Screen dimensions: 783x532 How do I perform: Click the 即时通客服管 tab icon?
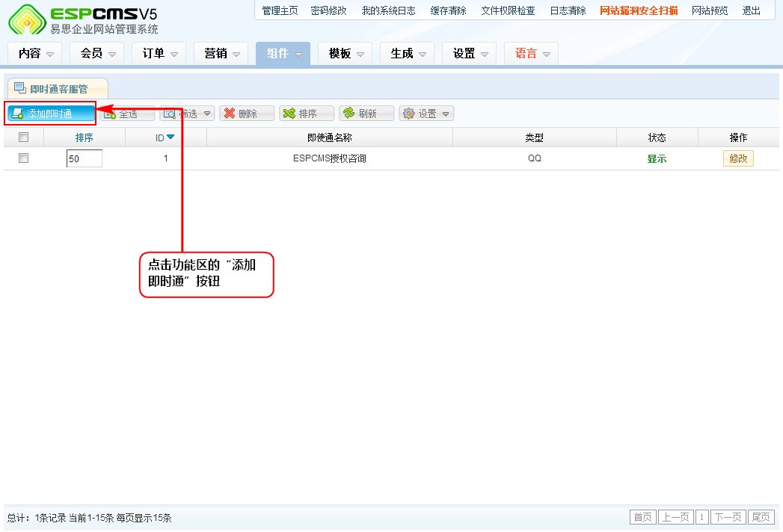(x=19, y=89)
